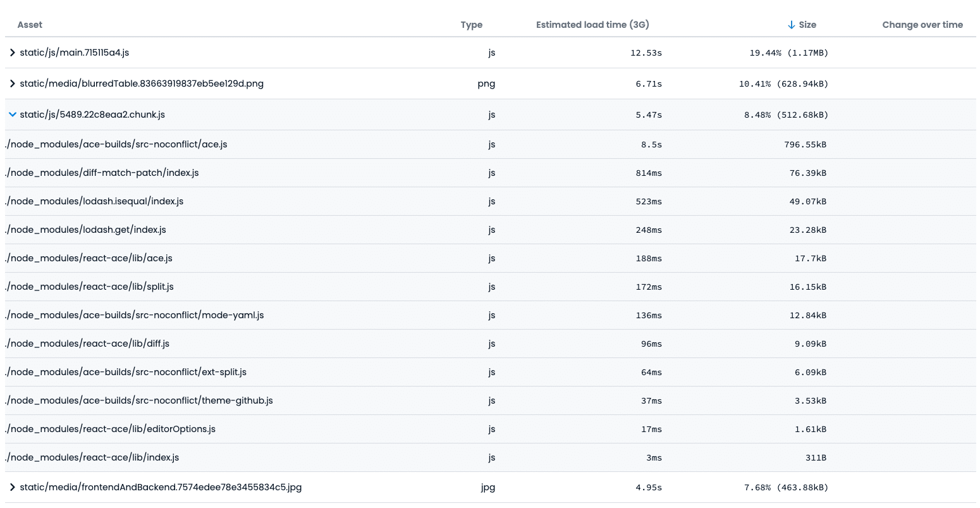The height and width of the screenshot is (508, 980).
Task: Click the 814ms load time value
Action: pos(649,173)
